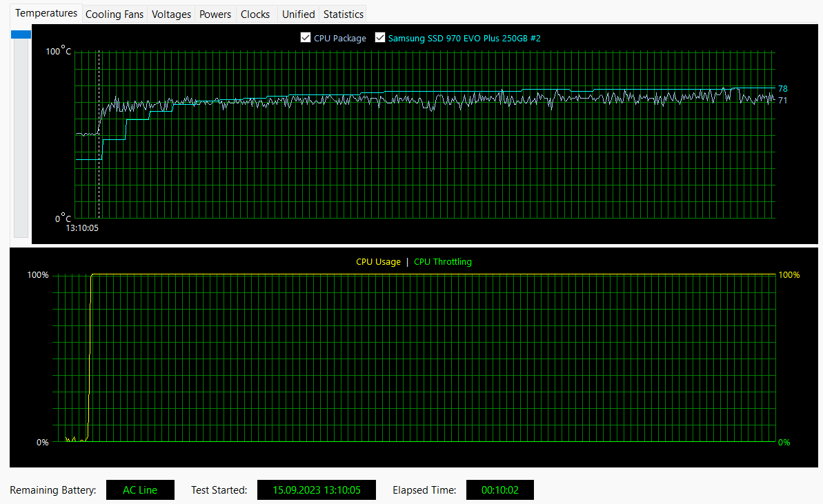Click the CPU Throttling graph label
This screenshot has height=504, width=823.
pyautogui.click(x=442, y=262)
